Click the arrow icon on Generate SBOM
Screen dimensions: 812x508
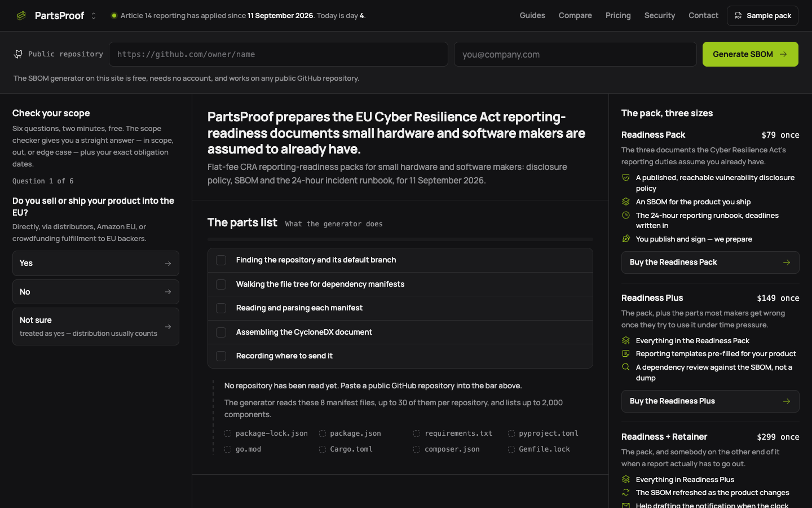click(x=783, y=54)
